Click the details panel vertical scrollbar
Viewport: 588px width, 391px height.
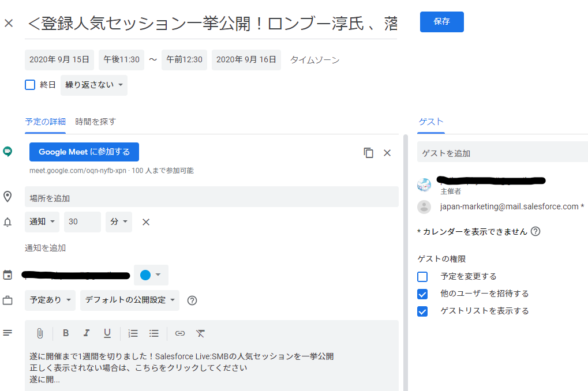[406, 262]
